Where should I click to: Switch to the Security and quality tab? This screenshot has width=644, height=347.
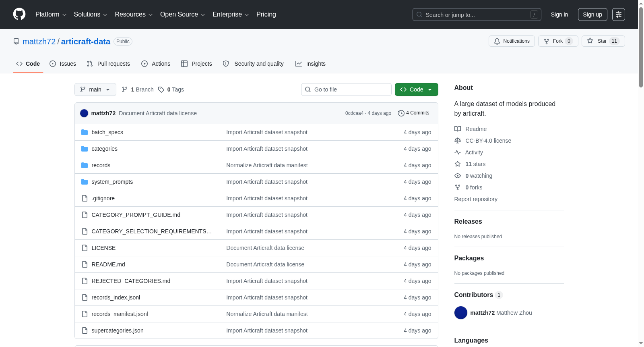(x=253, y=64)
